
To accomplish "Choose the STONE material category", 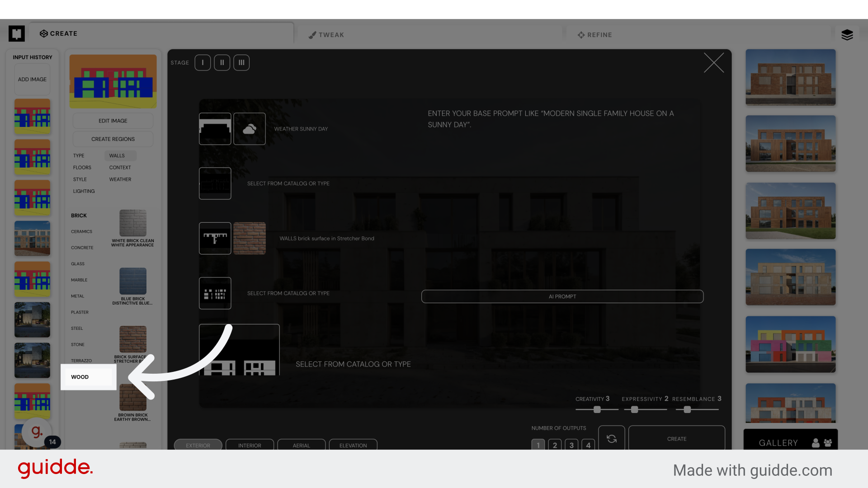I will coord(78,345).
